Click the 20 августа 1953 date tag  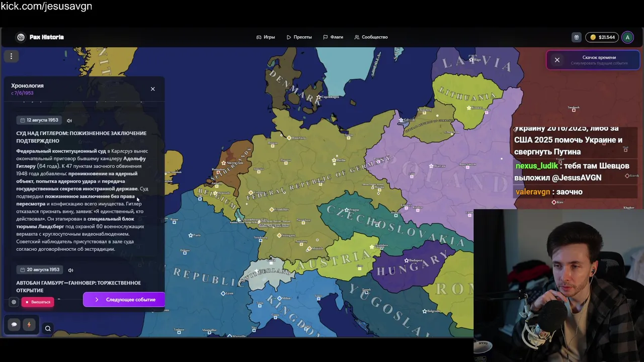coord(39,269)
